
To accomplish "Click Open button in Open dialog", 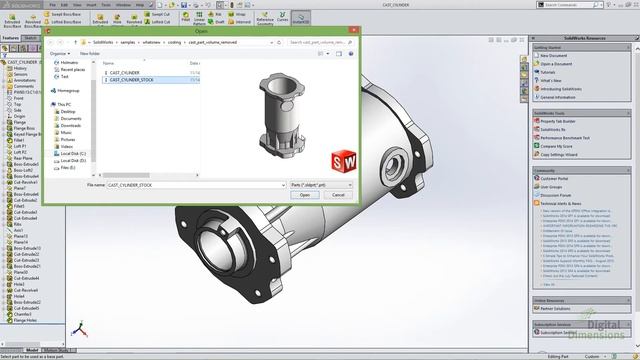I will click(x=305, y=195).
